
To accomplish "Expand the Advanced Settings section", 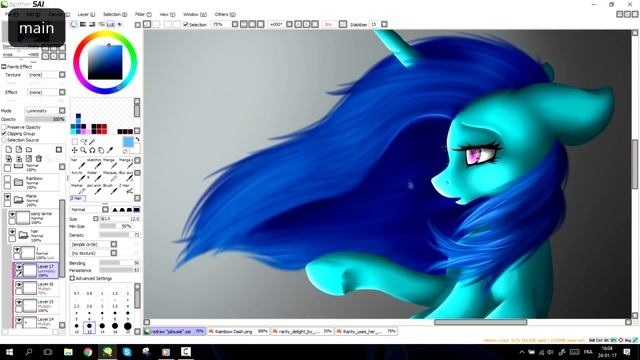I will (x=73, y=278).
